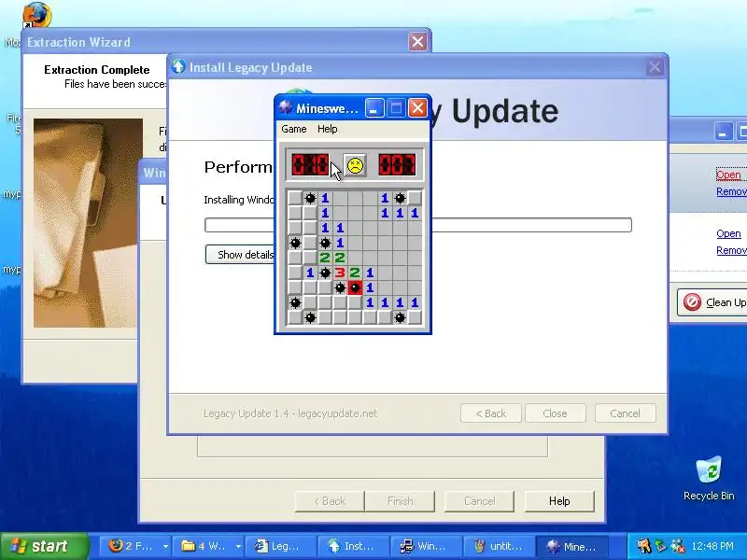Screen dimensions: 747x560
Task: Switch to the 'Inst...' taskbar button
Action: (355, 546)
